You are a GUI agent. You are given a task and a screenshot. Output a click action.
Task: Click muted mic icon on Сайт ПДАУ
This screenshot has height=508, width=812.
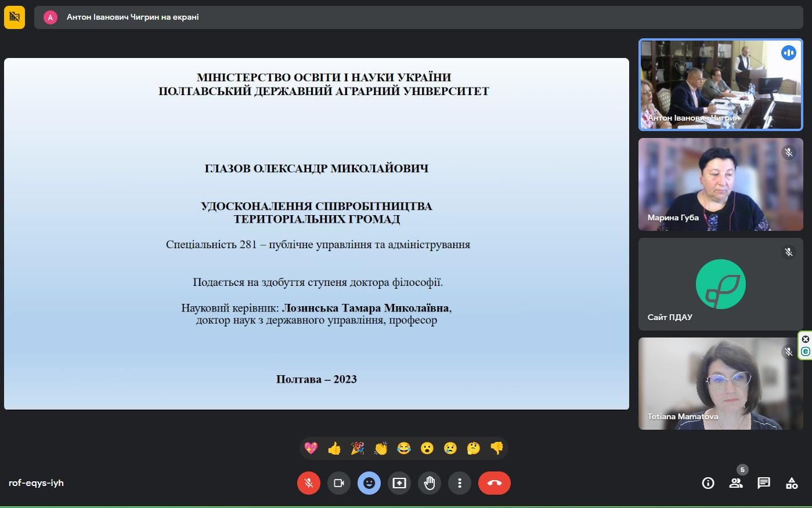coord(788,252)
